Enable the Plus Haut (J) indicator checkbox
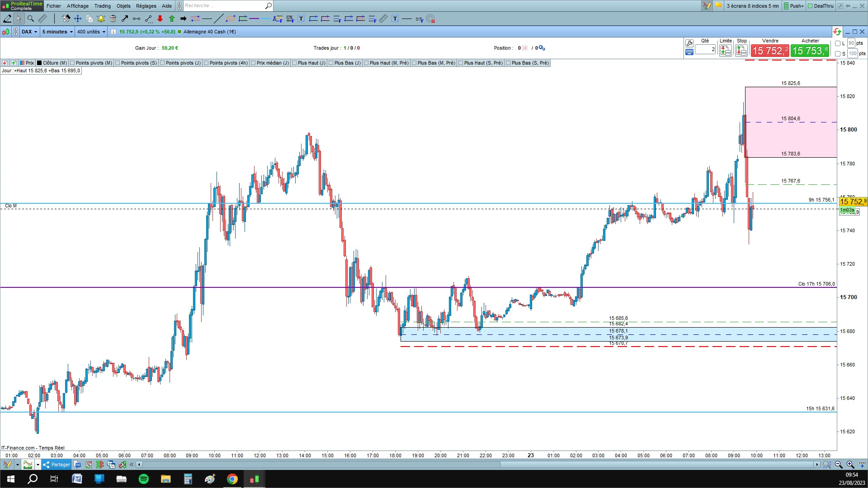 (x=294, y=63)
